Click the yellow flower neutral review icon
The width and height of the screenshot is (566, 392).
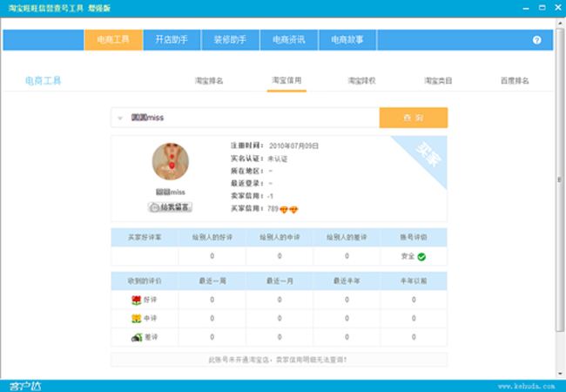pyautogui.click(x=136, y=318)
